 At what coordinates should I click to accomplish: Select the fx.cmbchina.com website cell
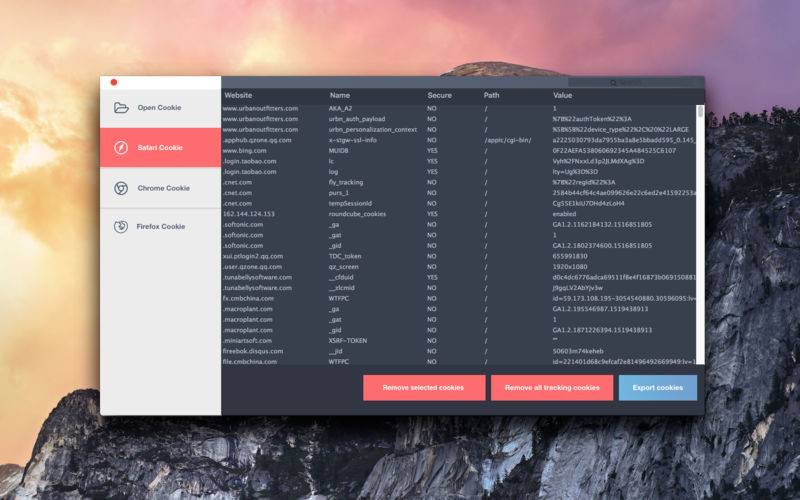248,298
